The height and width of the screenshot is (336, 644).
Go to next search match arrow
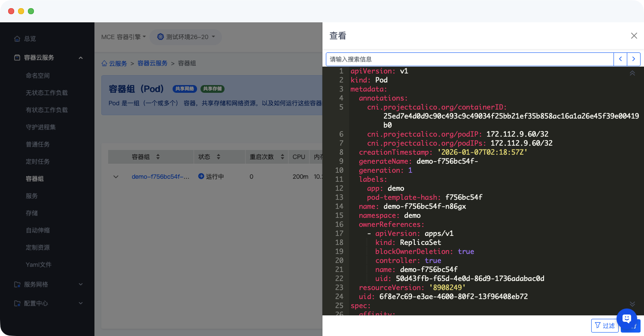pos(634,59)
